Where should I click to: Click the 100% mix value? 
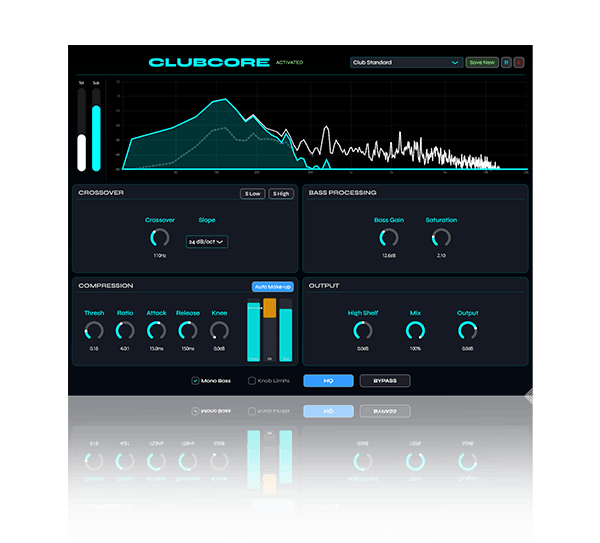415,349
